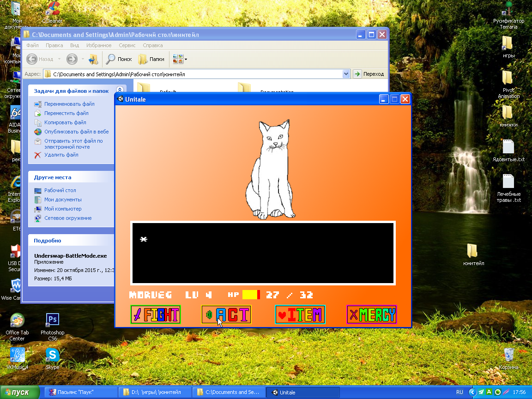532x399 pixels.
Task: Expand hidden tray icons arrow
Action: 472,392
